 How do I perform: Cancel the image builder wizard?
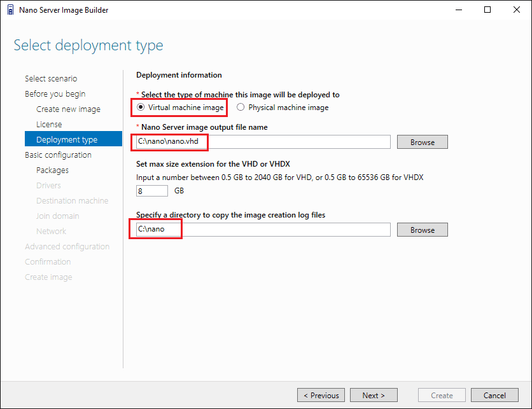(494, 395)
